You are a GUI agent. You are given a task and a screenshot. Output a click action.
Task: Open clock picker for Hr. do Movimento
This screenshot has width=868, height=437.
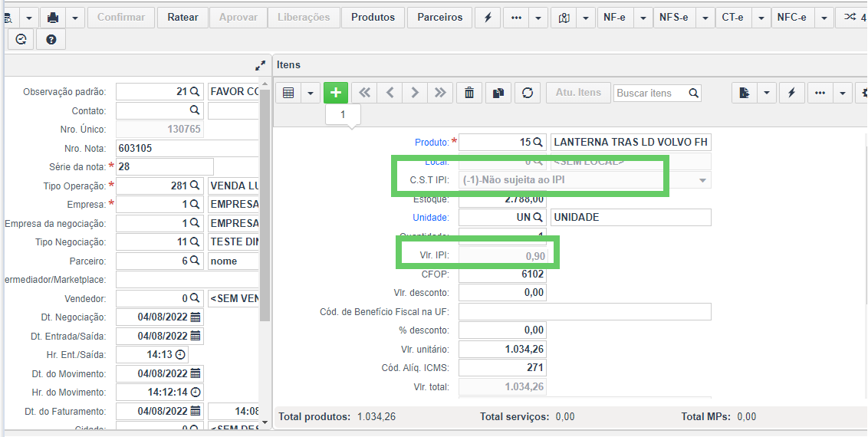click(196, 393)
